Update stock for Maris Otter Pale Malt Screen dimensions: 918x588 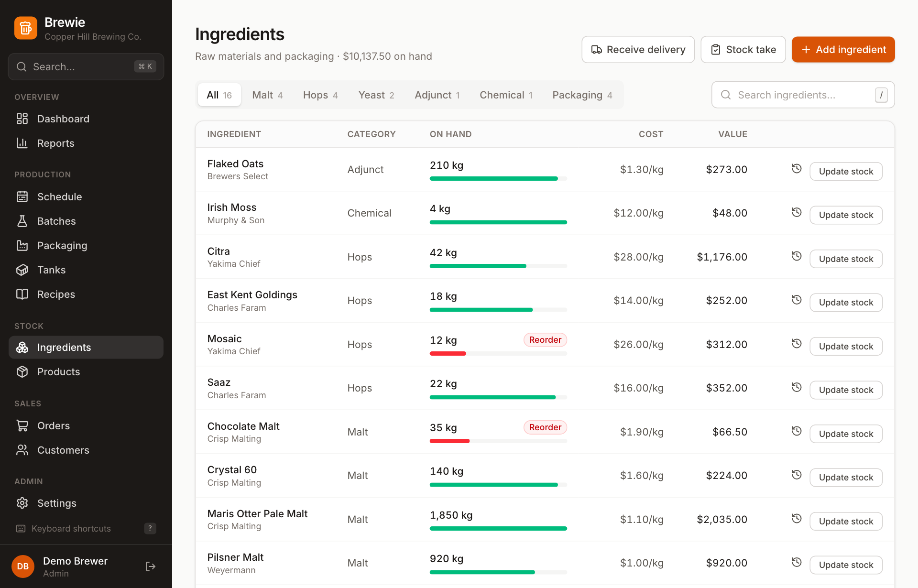[x=846, y=521]
